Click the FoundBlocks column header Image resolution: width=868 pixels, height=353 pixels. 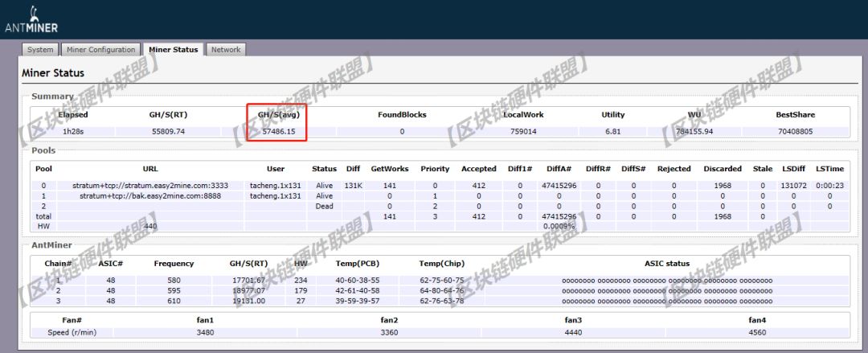coord(402,115)
